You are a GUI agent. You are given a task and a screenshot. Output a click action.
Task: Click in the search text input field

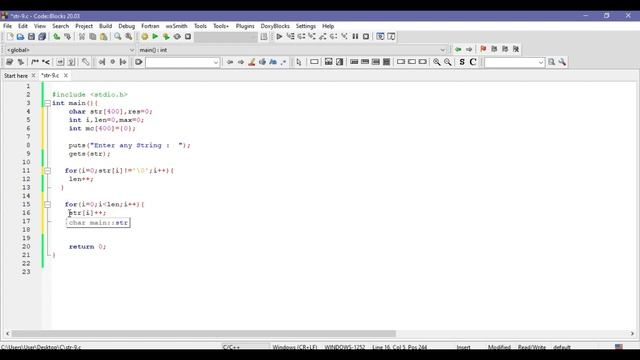coord(179,62)
